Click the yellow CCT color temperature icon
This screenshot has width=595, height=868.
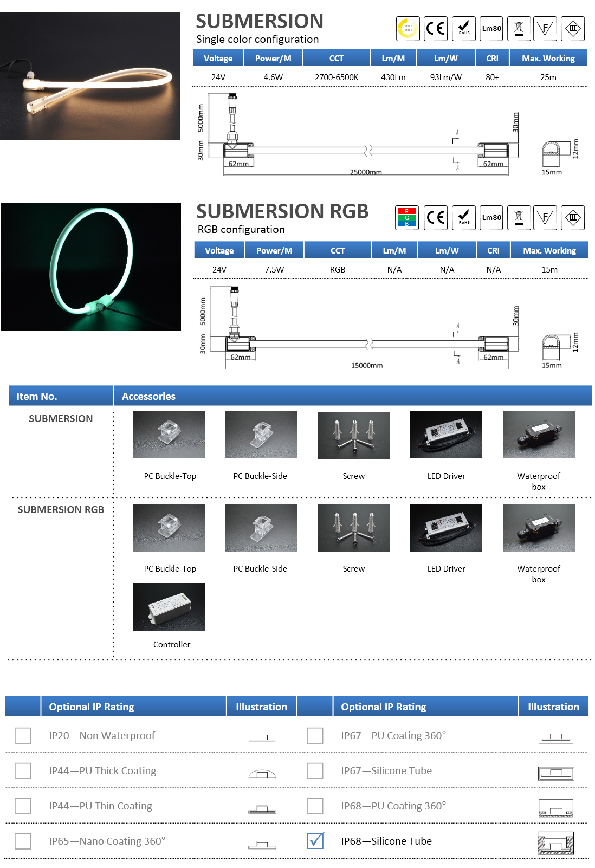408,28
